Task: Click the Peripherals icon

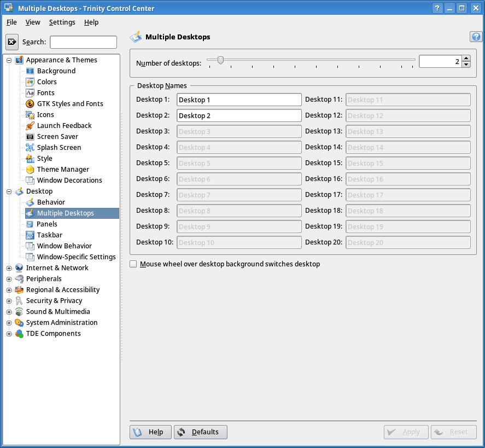Action: (x=19, y=279)
